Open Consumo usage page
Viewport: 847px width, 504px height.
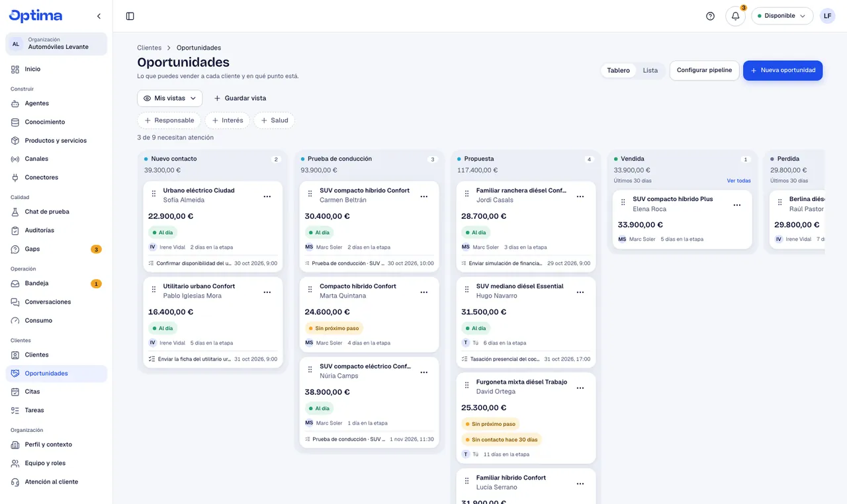(56, 320)
